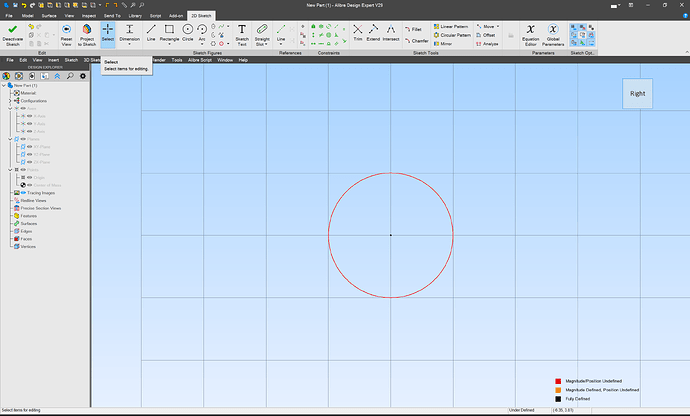
Task: Apply the Fillet tool
Action: 413,29
